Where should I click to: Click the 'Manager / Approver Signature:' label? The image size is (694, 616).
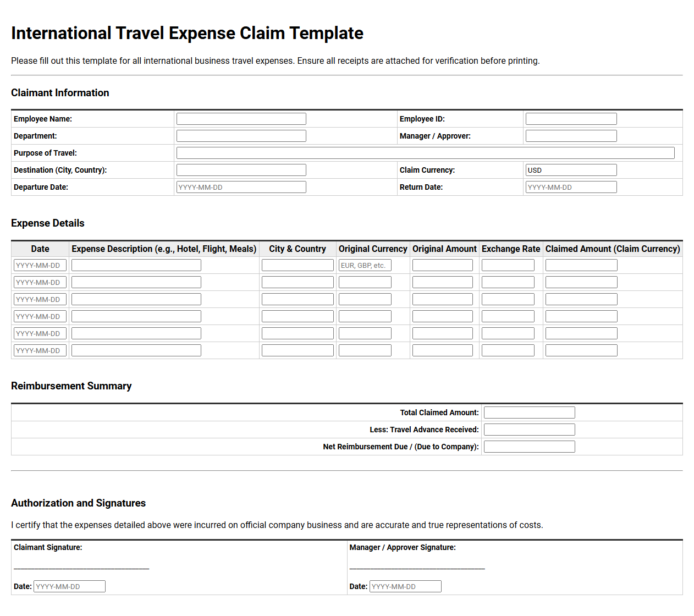pos(403,547)
